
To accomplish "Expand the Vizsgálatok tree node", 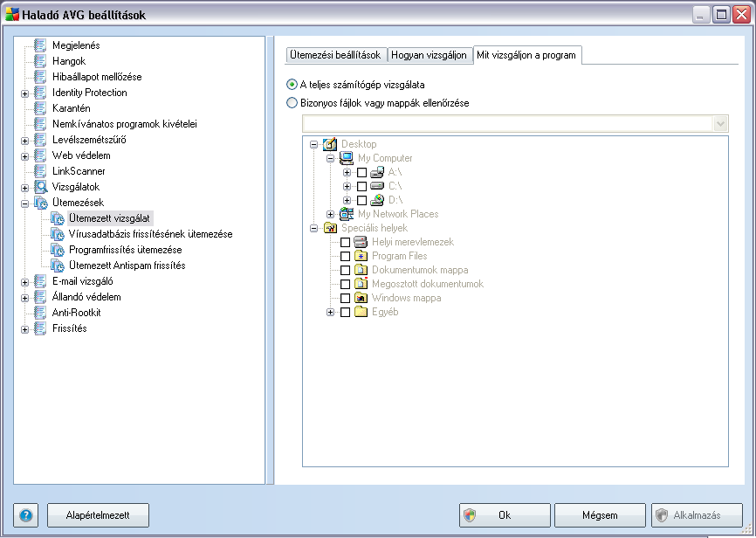I will coord(25,188).
